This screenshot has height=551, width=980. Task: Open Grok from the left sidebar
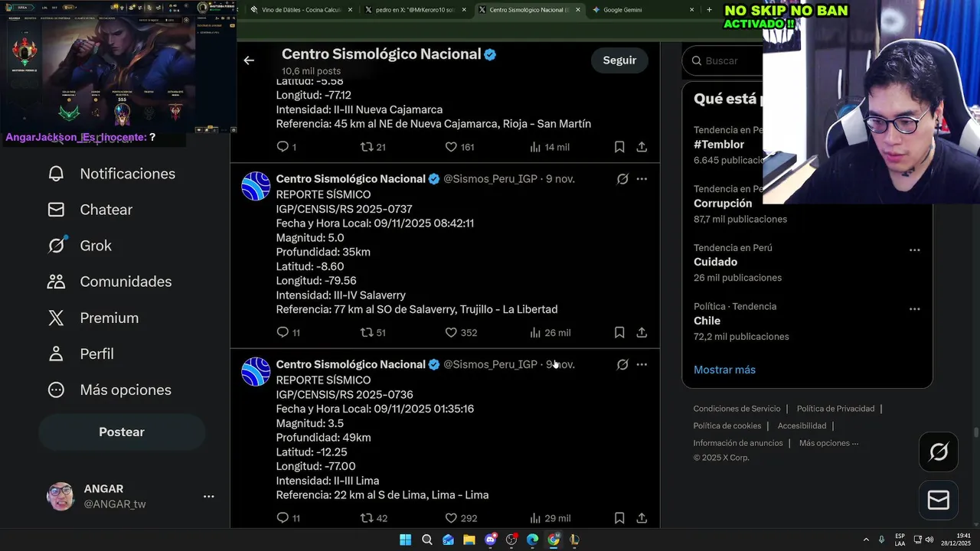(79, 246)
